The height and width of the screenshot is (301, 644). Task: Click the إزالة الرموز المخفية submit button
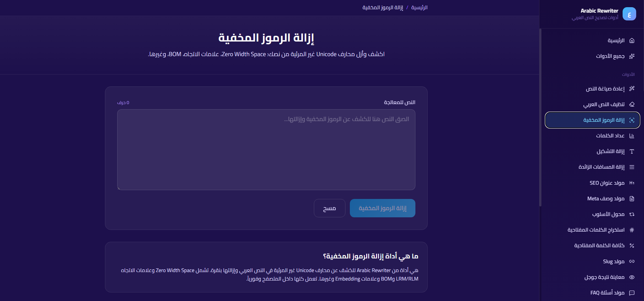coord(382,208)
